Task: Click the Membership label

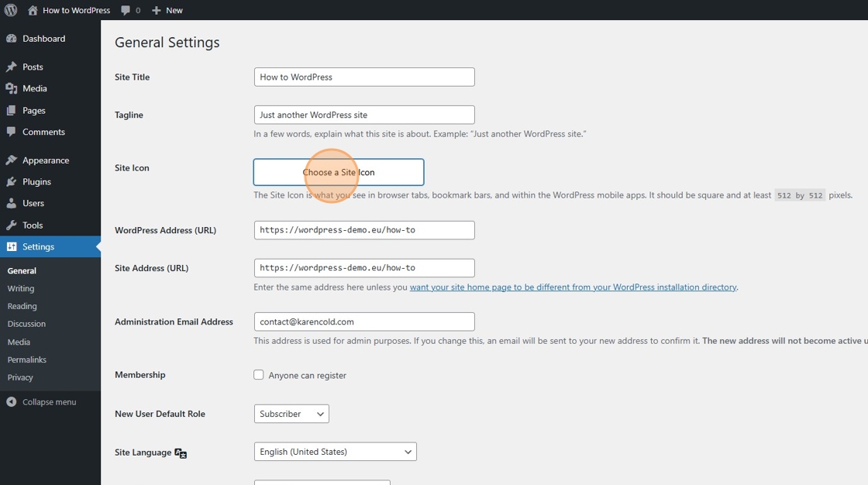Action: coord(139,375)
